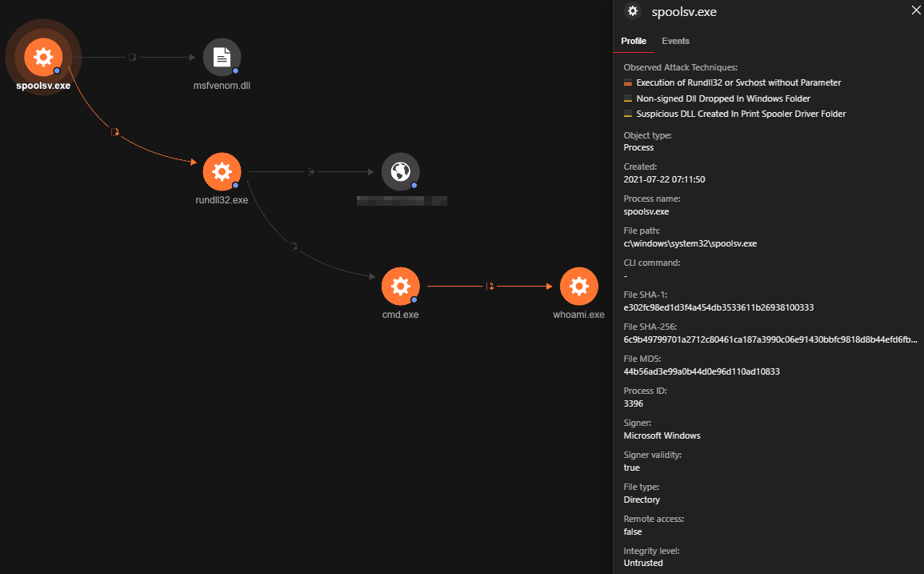The width and height of the screenshot is (924, 574).
Task: Click the whoami.exe node label
Action: [x=578, y=315]
